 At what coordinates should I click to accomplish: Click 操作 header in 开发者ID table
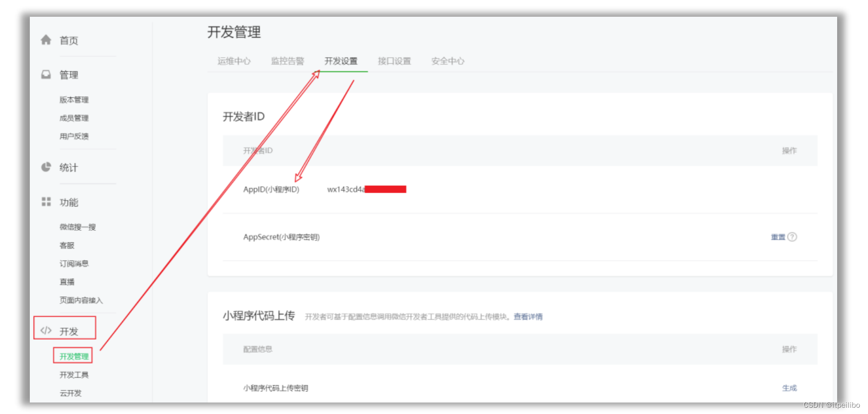click(790, 151)
